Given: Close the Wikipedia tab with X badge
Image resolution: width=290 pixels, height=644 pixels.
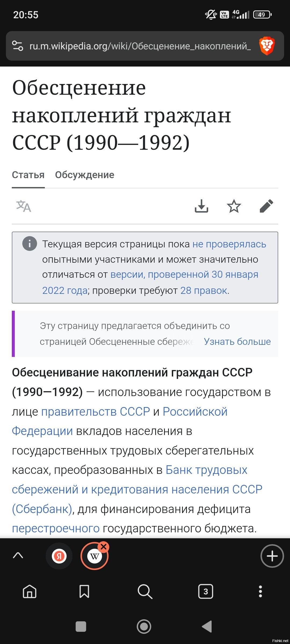Looking at the screenshot, I should (x=104, y=547).
